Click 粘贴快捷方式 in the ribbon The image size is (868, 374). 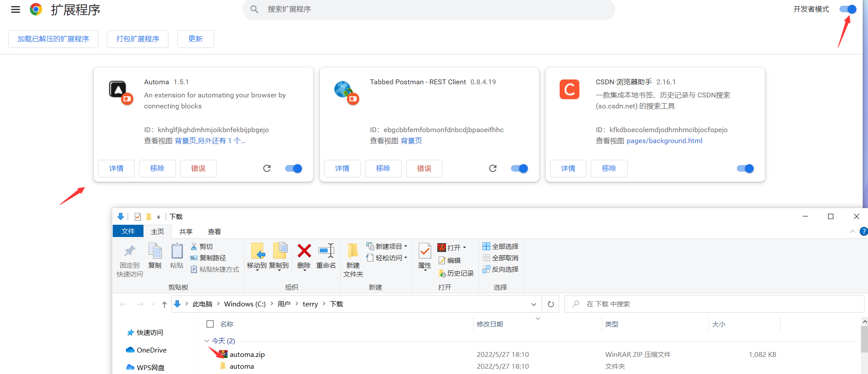click(214, 269)
